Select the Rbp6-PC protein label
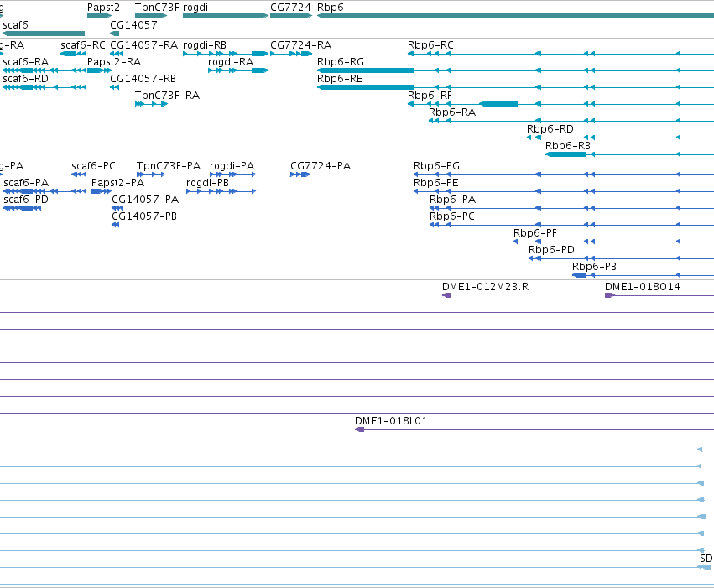The width and height of the screenshot is (714, 588). pyautogui.click(x=451, y=216)
